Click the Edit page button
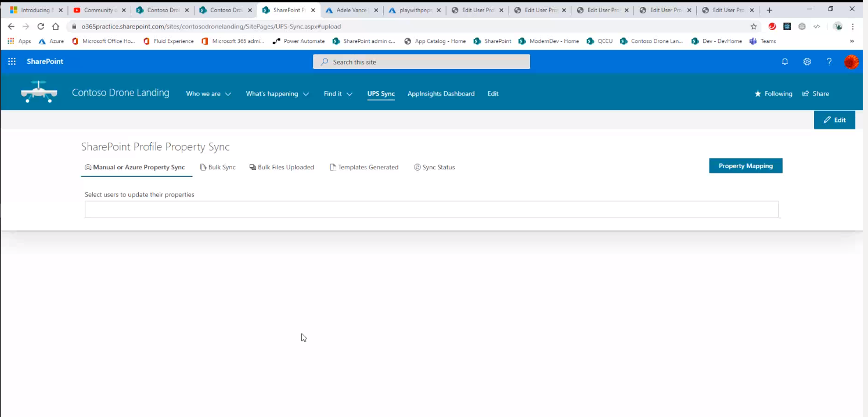The height and width of the screenshot is (417, 868). [x=834, y=119]
